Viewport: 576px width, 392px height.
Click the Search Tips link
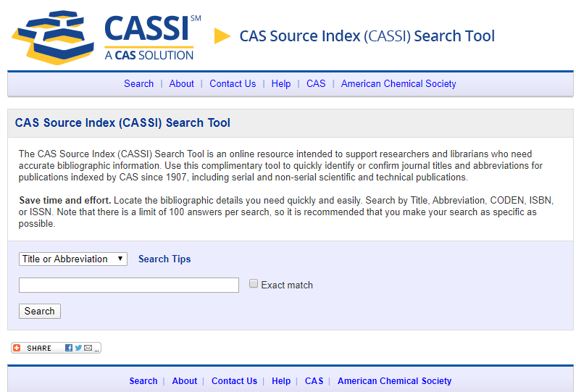(164, 259)
